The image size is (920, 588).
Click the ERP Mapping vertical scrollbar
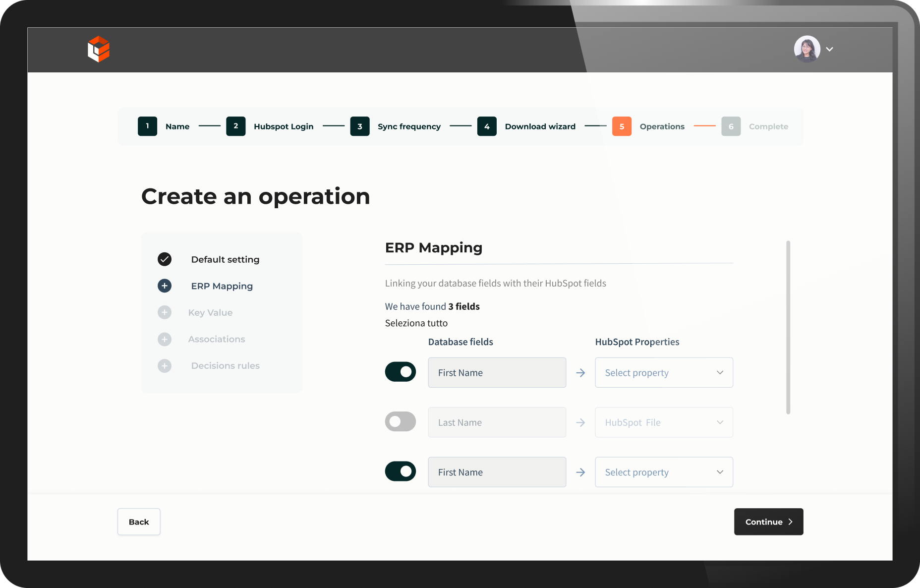[788, 327]
